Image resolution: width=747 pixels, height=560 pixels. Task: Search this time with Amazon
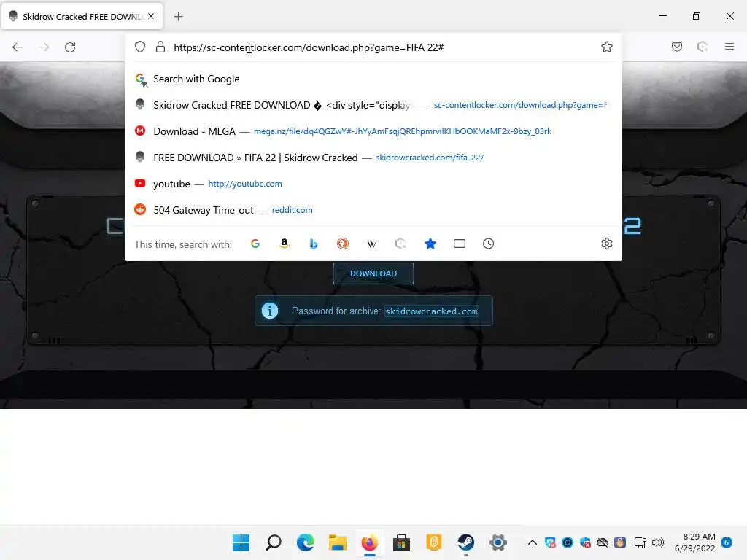(285, 244)
